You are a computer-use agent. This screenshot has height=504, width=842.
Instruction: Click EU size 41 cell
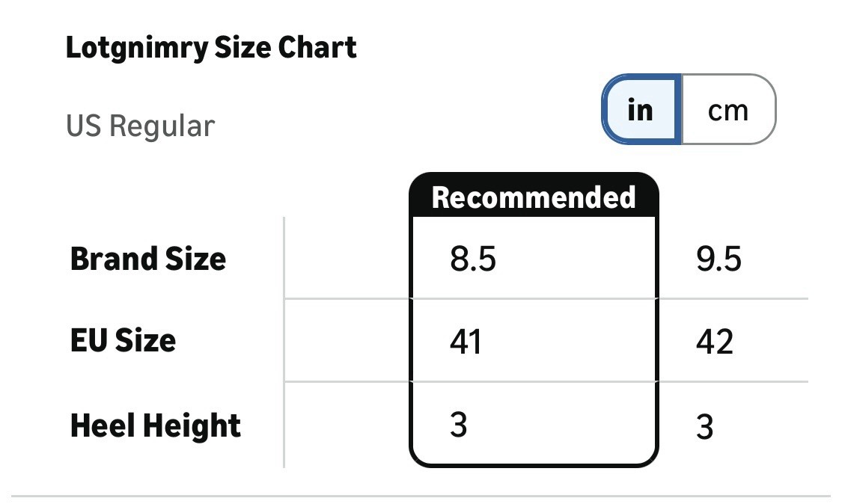466,342
